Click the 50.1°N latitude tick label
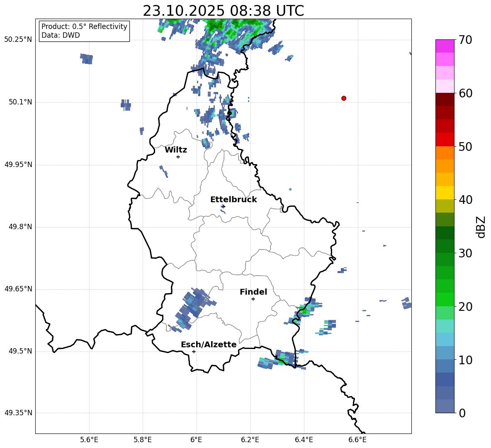The height and width of the screenshot is (448, 491). pyautogui.click(x=20, y=102)
